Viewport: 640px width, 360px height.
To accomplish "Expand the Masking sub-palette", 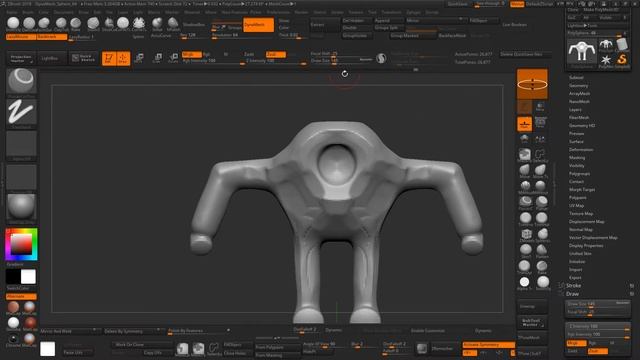I will (x=577, y=158).
